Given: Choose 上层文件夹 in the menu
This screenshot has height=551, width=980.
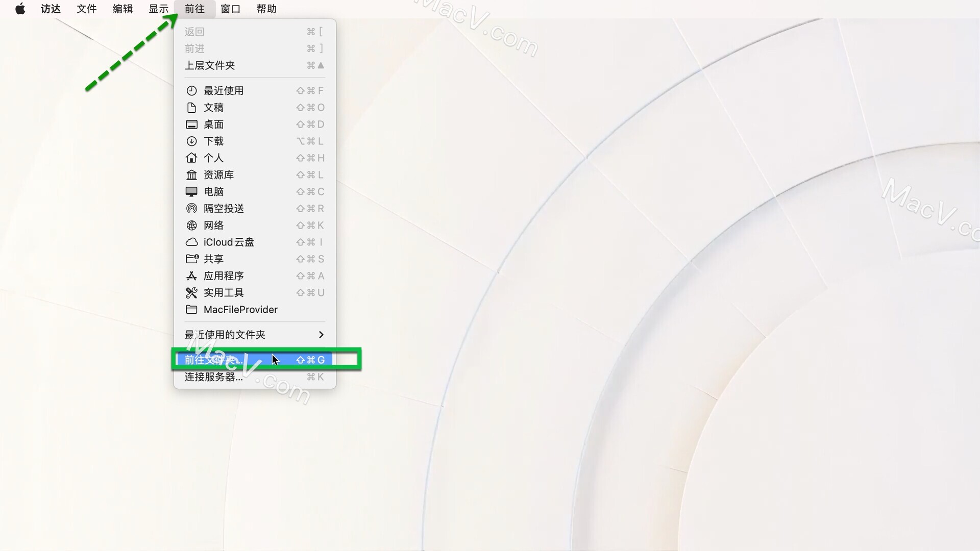Looking at the screenshot, I should pyautogui.click(x=255, y=65).
